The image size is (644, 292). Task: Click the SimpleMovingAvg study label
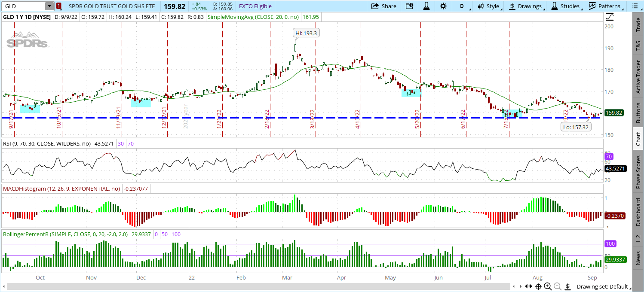(x=254, y=17)
